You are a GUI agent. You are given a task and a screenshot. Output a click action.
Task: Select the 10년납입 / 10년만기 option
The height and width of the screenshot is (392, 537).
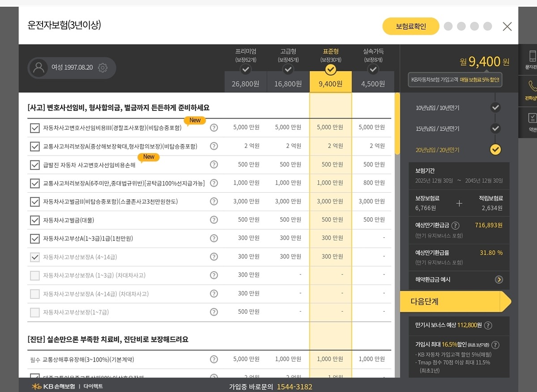495,107
